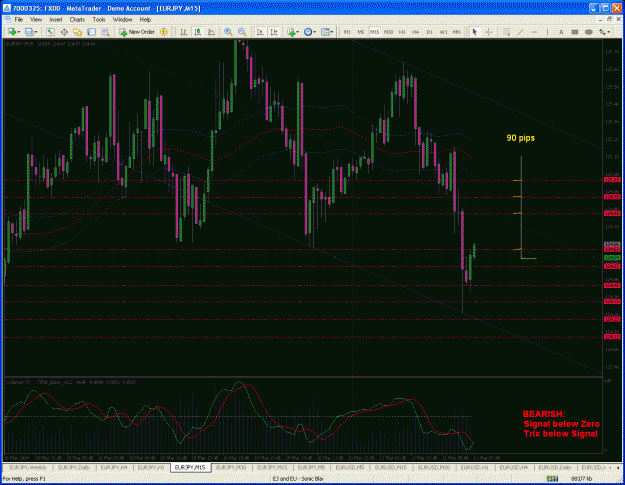Switch to the EURJPY,H4 chart tab
Screen dimensions: 625x485
(114, 467)
